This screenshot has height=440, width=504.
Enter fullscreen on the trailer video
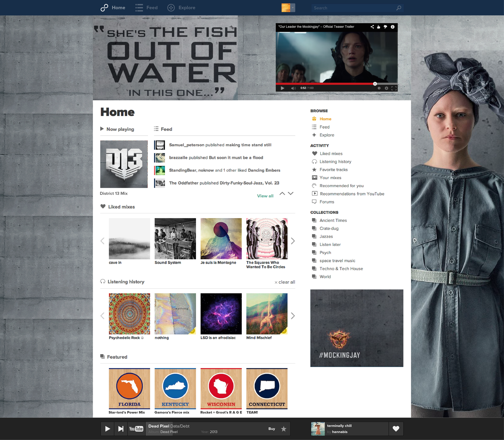[x=394, y=88]
